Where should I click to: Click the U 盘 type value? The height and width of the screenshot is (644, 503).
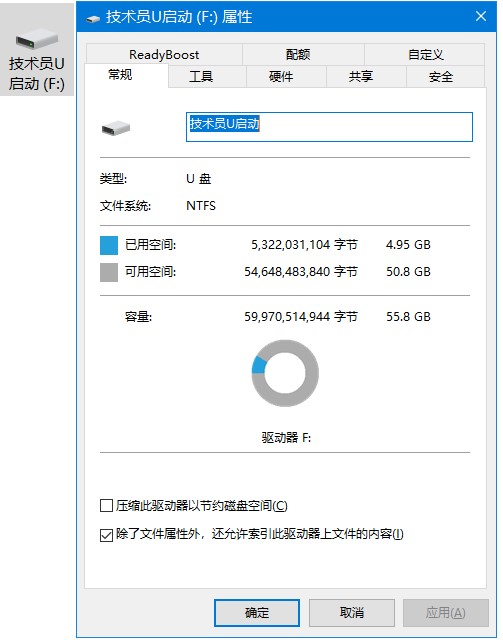[199, 179]
